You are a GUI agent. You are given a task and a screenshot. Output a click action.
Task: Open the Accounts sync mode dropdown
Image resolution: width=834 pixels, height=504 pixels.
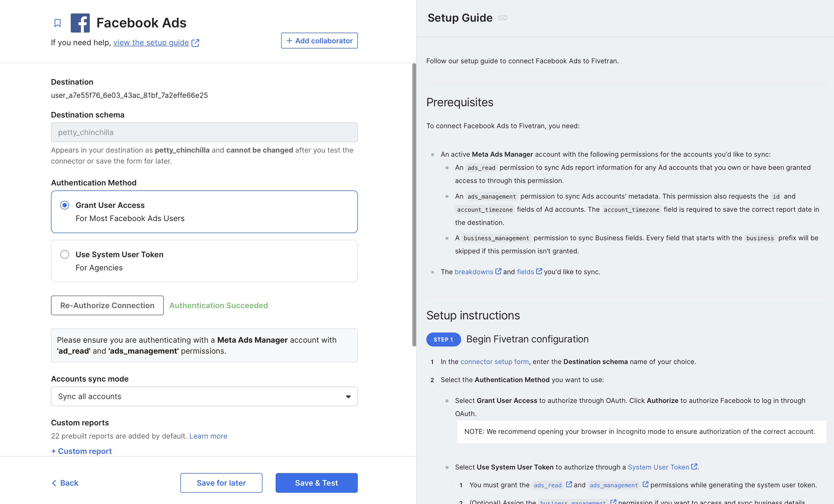[204, 396]
